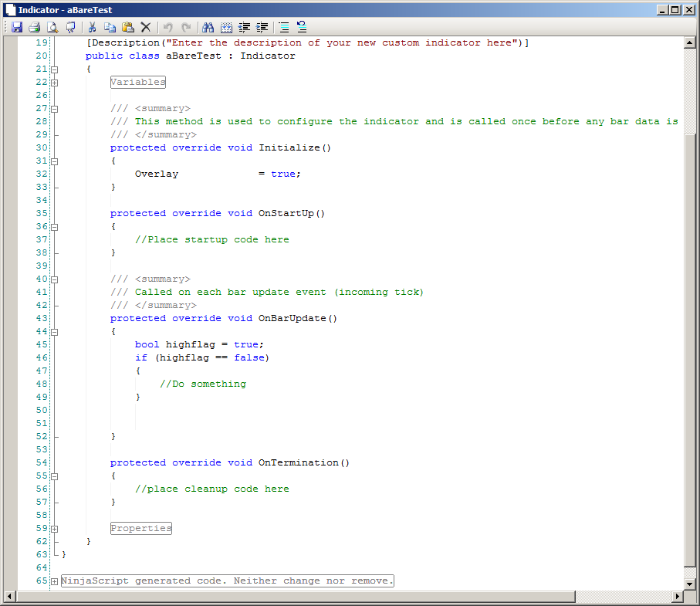Click the class name aBareTest on line 20
Viewport: 700px width, 606px height.
tap(193, 56)
